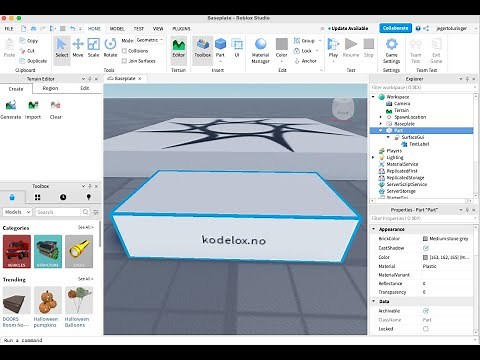This screenshot has height=360, width=480.
Task: Click the Share icon near Collaborate
Action: [x=426, y=29]
